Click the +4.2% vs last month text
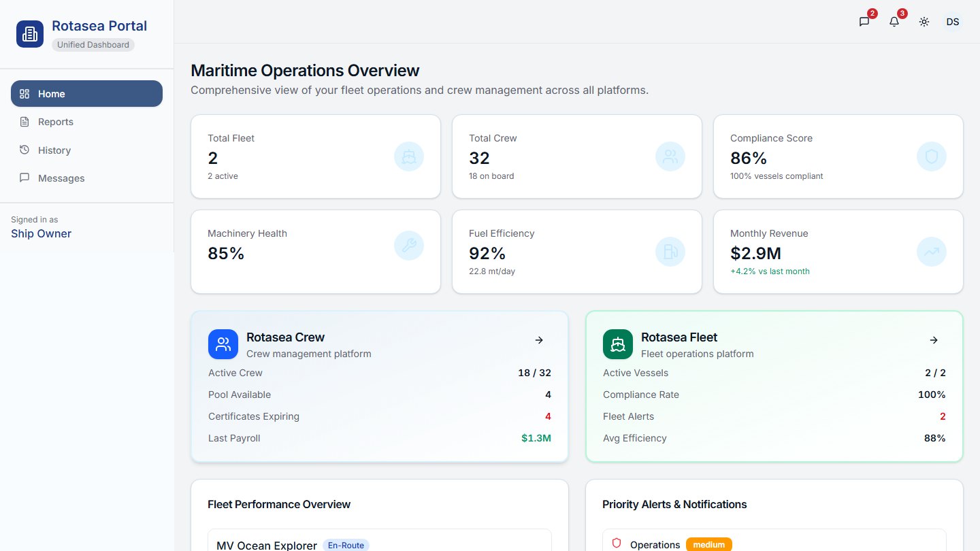The height and width of the screenshot is (551, 980). [770, 271]
